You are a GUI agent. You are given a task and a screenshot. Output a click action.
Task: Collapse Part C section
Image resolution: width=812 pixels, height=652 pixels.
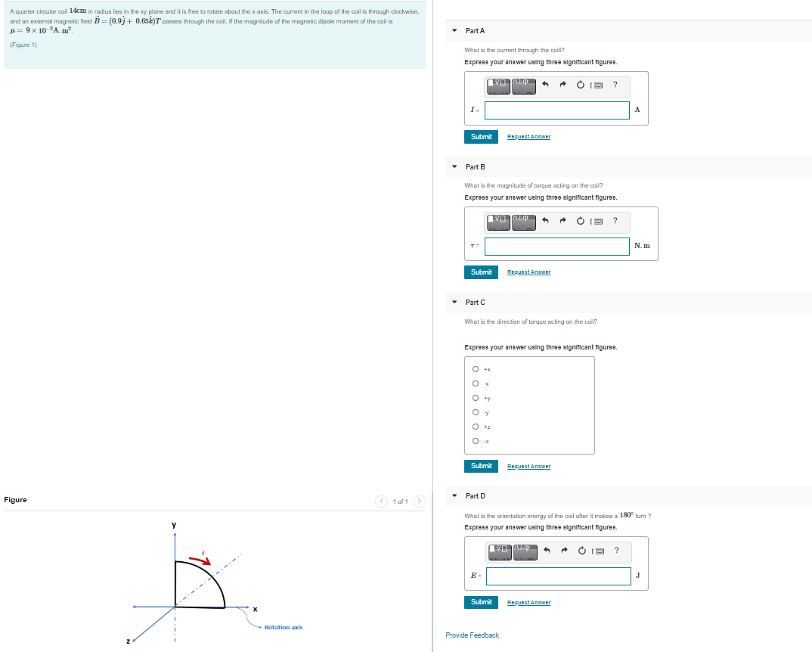point(454,302)
